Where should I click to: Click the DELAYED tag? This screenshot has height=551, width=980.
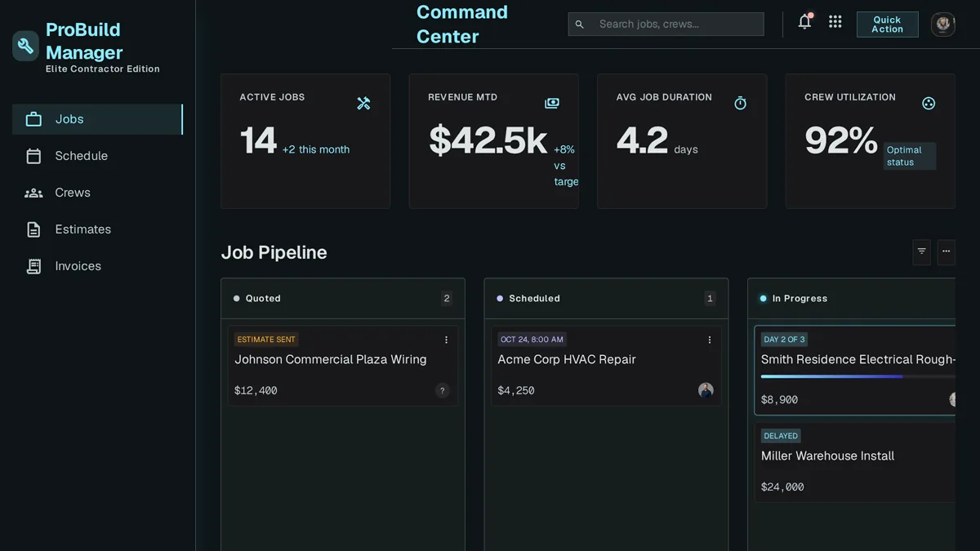tap(781, 436)
